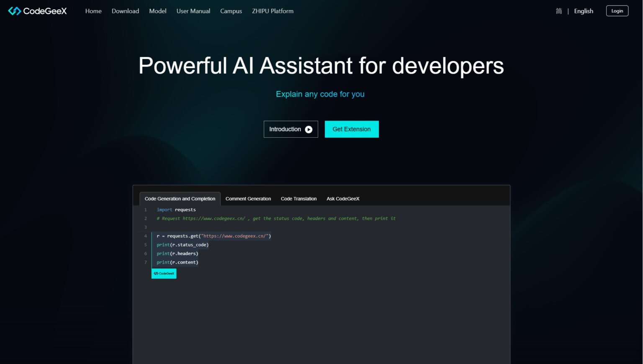Select the Code Translation tab
Image resolution: width=643 pixels, height=364 pixels.
[x=298, y=198]
